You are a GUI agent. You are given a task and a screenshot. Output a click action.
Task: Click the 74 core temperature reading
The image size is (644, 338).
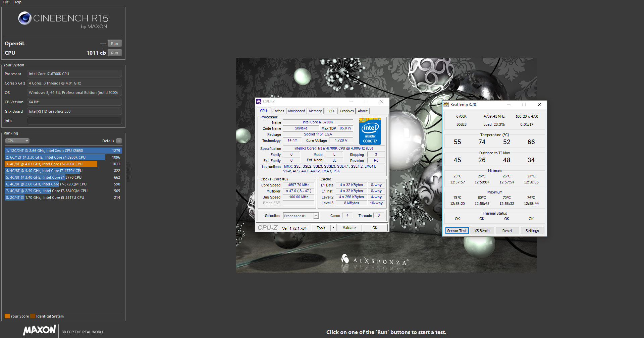click(482, 142)
